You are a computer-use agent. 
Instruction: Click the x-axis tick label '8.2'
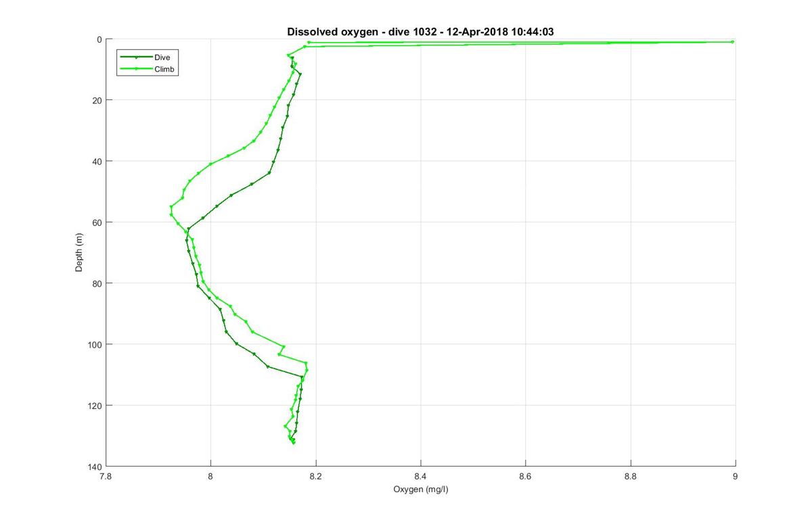(315, 477)
